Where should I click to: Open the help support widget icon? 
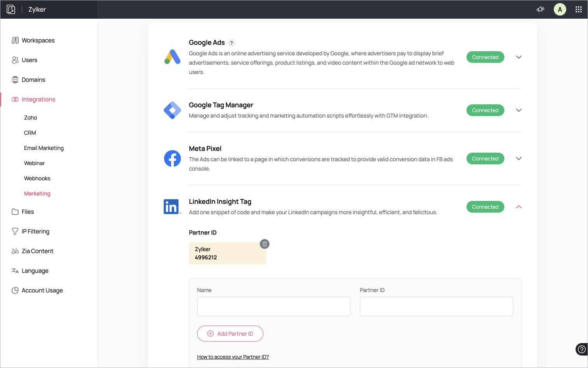point(581,349)
